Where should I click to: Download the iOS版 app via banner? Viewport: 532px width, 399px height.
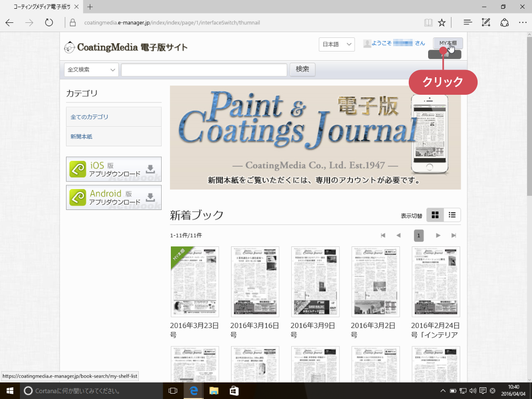tap(114, 169)
